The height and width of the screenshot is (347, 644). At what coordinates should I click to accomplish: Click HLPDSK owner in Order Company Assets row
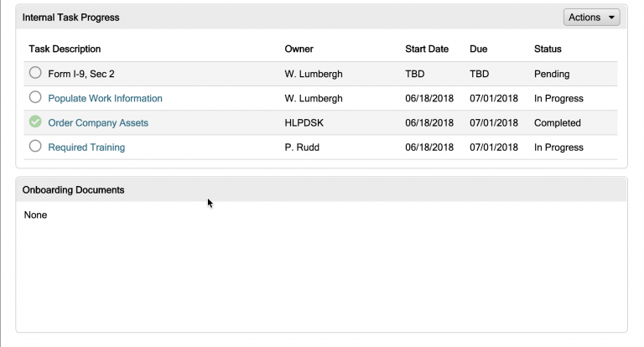304,122
